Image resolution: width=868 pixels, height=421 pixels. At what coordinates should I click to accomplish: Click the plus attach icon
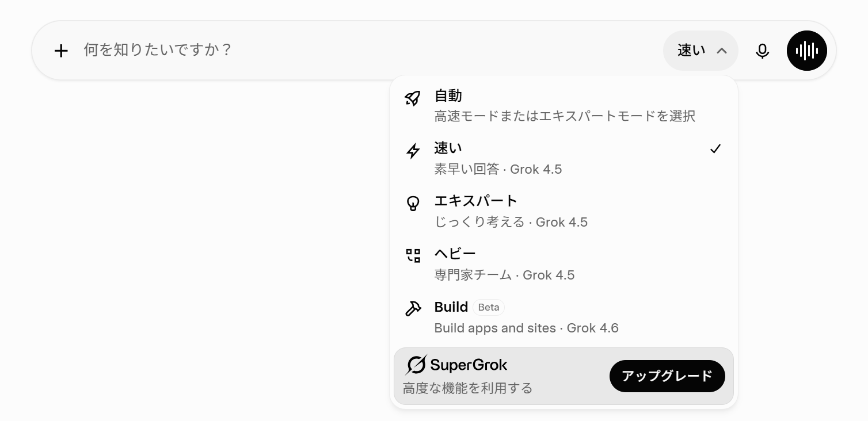(x=61, y=51)
